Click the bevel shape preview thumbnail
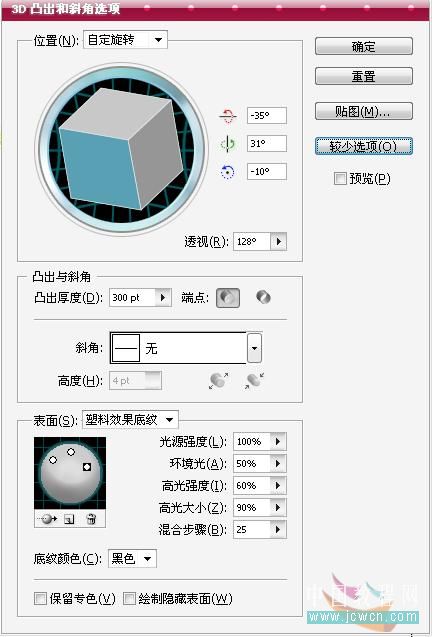 pyautogui.click(x=126, y=348)
